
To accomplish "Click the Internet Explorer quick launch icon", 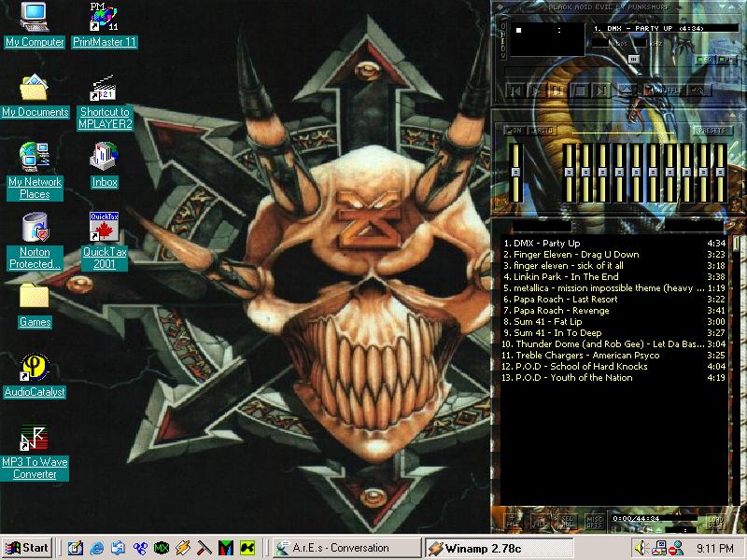I will click(x=97, y=548).
